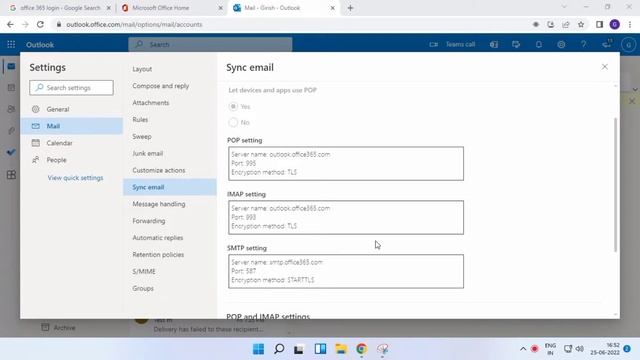Open the settings gear in the Outlook header
640x360 pixels.
[561, 44]
